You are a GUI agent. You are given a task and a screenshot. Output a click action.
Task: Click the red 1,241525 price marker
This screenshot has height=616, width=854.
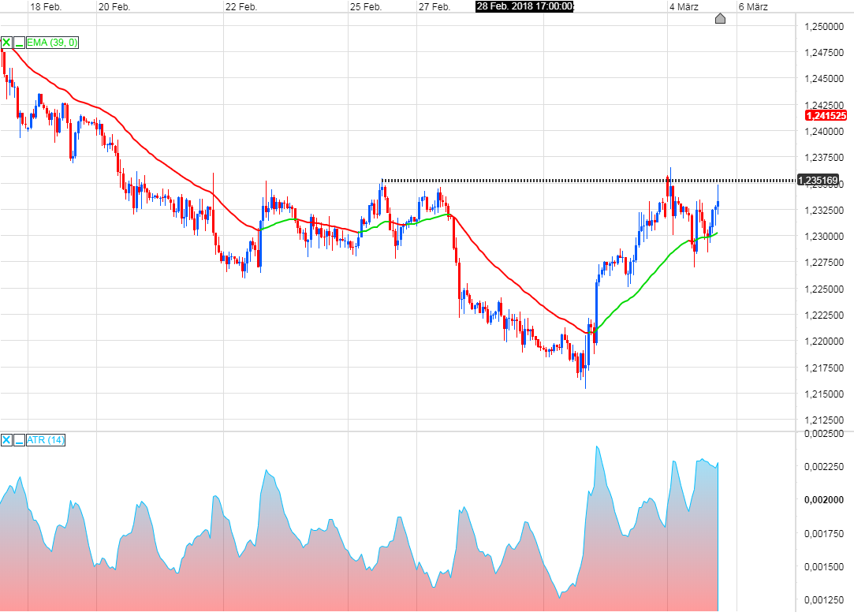[x=826, y=115]
